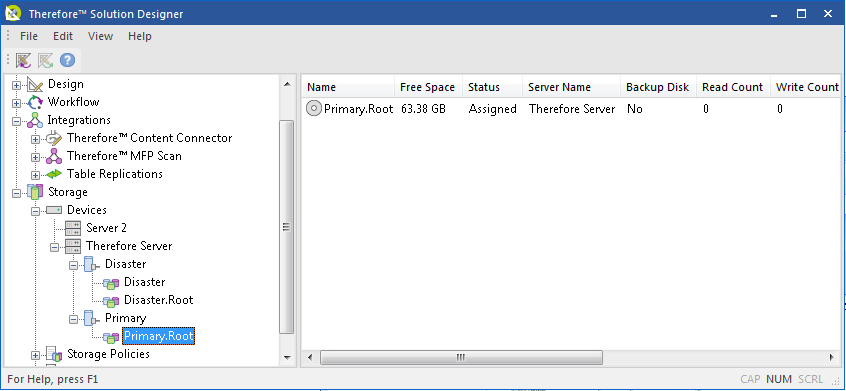Open the File menu
Viewport: 846px width, 391px height.
point(29,36)
